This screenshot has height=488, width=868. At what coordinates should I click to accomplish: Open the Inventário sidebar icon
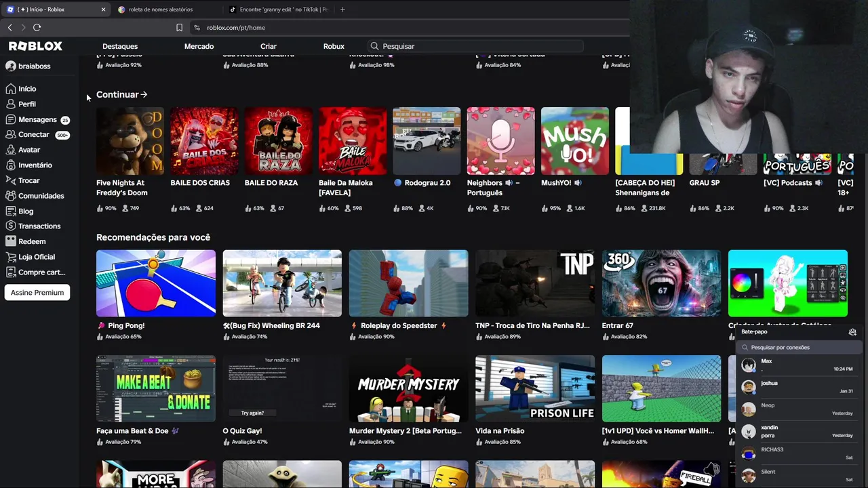click(10, 165)
